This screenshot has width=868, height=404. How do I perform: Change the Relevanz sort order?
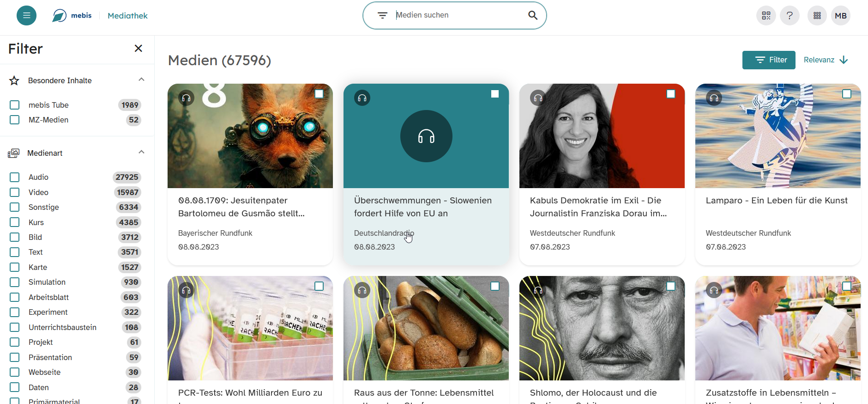(x=826, y=60)
